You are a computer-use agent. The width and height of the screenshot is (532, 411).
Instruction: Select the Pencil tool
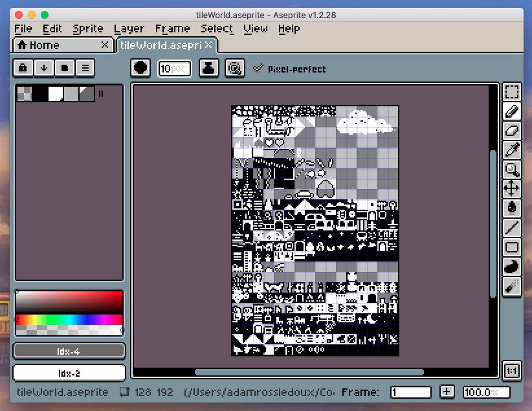coord(512,112)
